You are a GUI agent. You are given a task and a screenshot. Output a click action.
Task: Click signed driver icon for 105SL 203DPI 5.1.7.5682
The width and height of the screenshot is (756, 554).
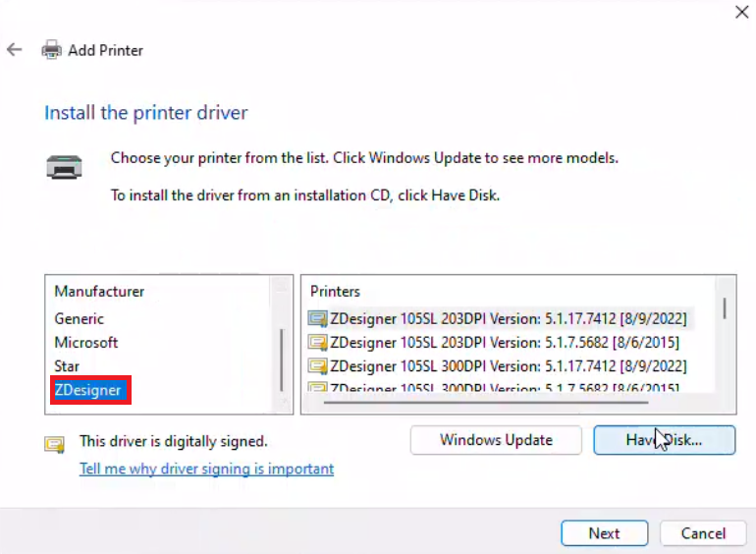tap(317, 343)
